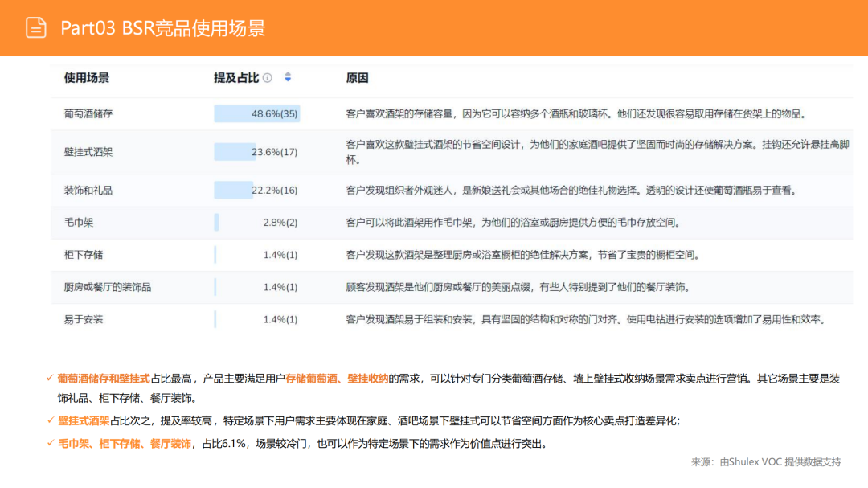Click the 1.4%(1) value in 易于安装 row

pyautogui.click(x=280, y=319)
